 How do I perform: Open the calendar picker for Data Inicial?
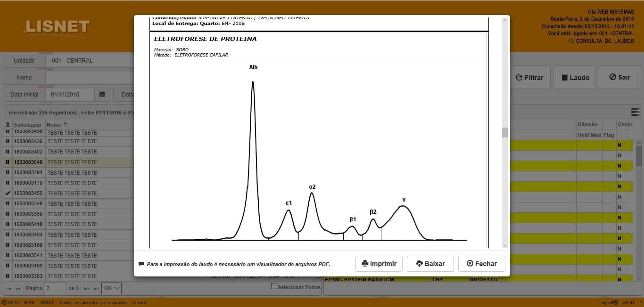(x=102, y=95)
